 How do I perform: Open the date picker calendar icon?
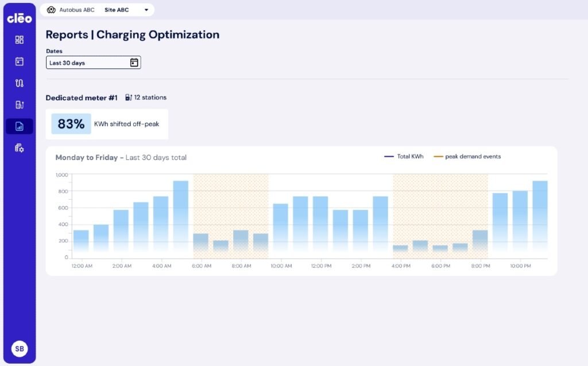[133, 63]
